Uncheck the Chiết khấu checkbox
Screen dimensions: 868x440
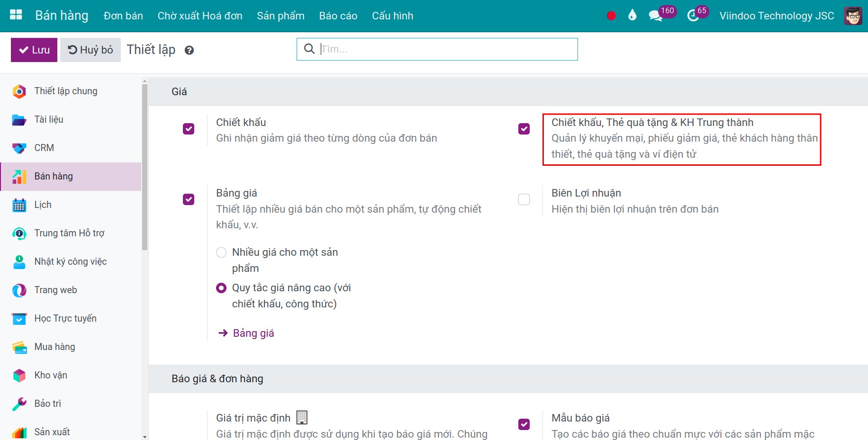coord(189,129)
